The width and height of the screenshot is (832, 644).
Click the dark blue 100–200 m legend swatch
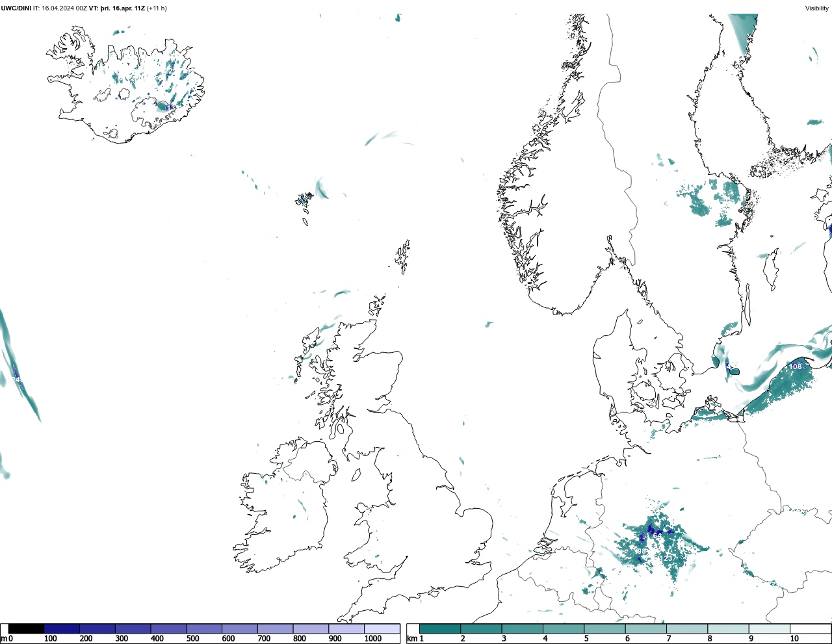coord(62,628)
